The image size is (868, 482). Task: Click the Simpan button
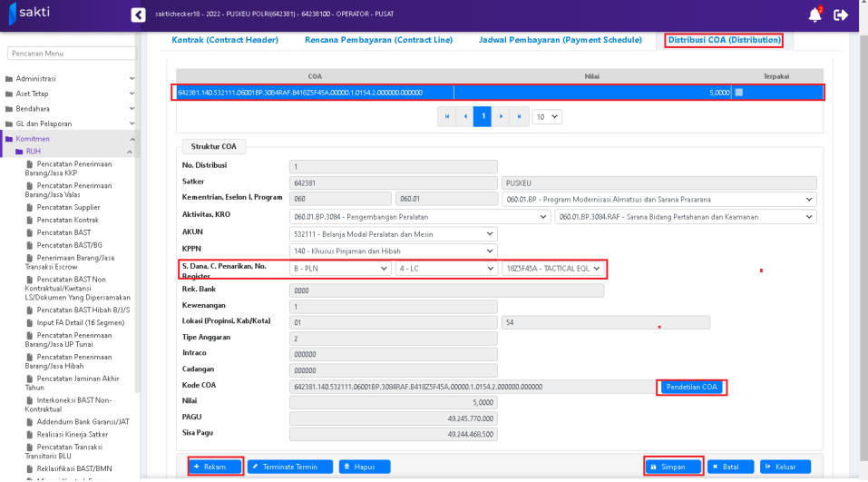[673, 467]
